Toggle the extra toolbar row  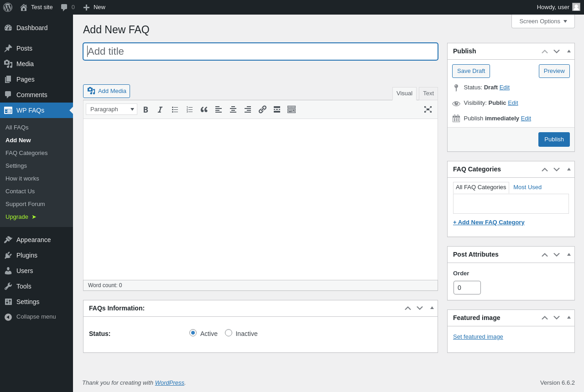[x=292, y=109]
